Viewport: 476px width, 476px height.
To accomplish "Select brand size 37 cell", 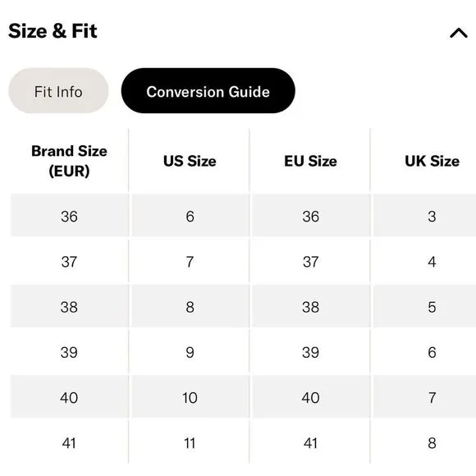I will pyautogui.click(x=69, y=261).
